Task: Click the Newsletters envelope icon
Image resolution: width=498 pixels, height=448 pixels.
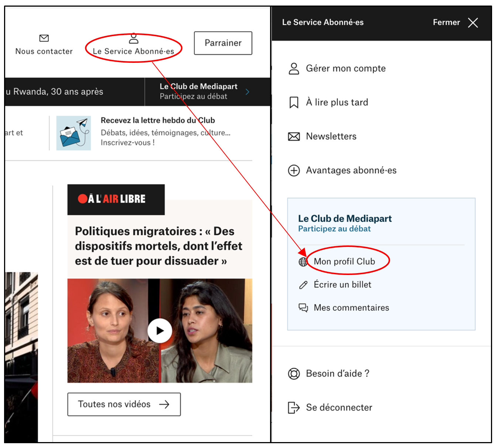Action: tap(294, 137)
